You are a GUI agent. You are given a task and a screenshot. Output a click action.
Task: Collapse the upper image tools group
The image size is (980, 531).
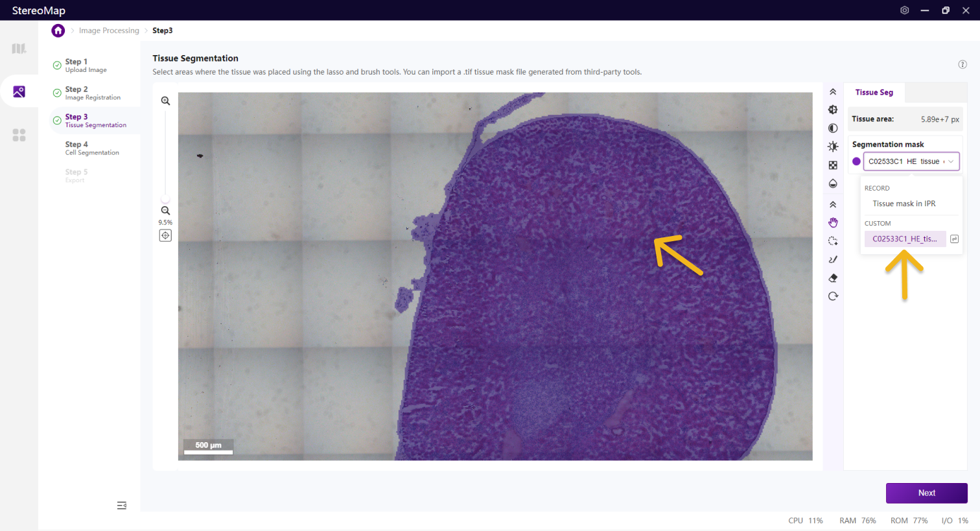[x=833, y=92]
